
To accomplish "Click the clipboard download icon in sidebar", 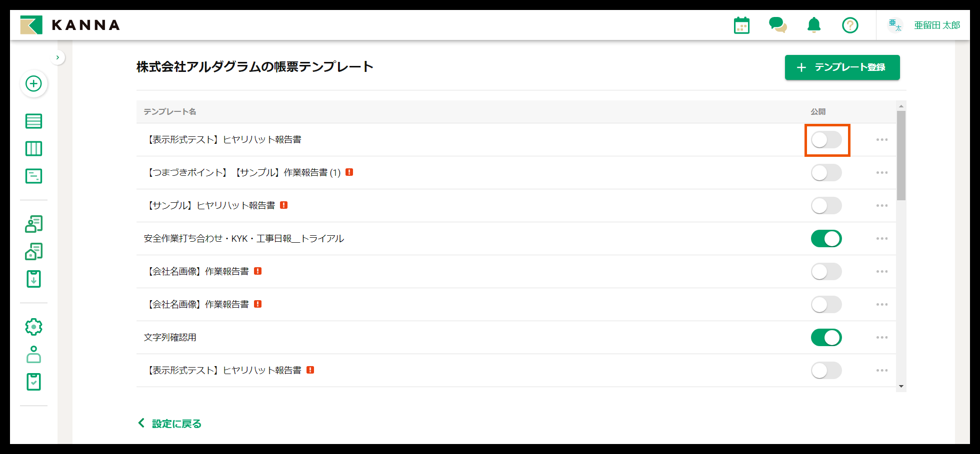I will tap(33, 279).
